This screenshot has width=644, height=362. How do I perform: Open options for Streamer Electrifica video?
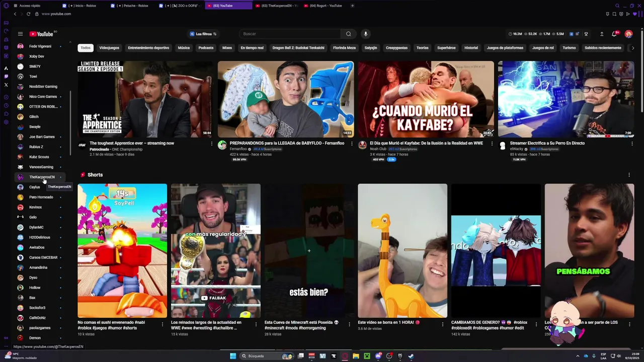632,143
